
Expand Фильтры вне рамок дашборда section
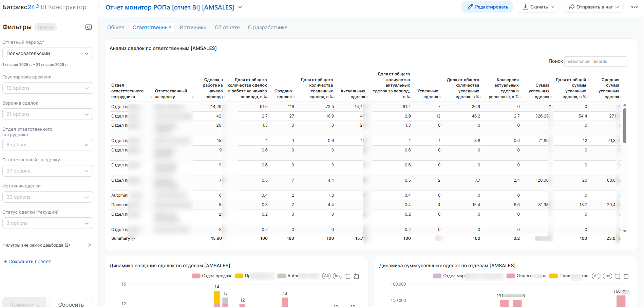(90, 245)
